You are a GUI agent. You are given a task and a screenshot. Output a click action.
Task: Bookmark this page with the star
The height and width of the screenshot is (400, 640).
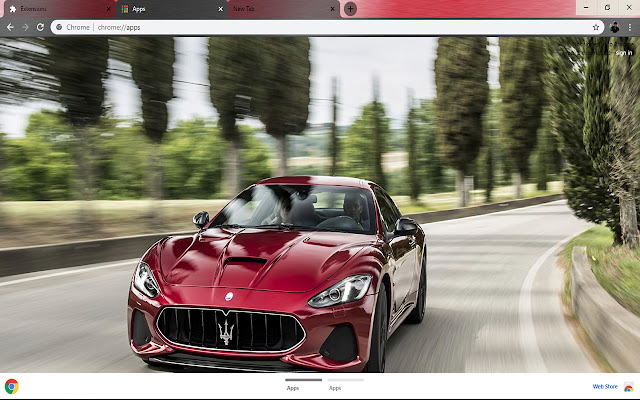click(596, 27)
